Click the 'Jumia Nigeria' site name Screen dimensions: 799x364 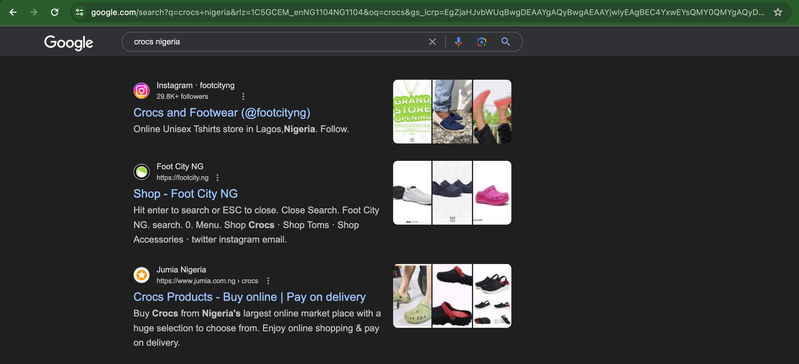pos(181,270)
